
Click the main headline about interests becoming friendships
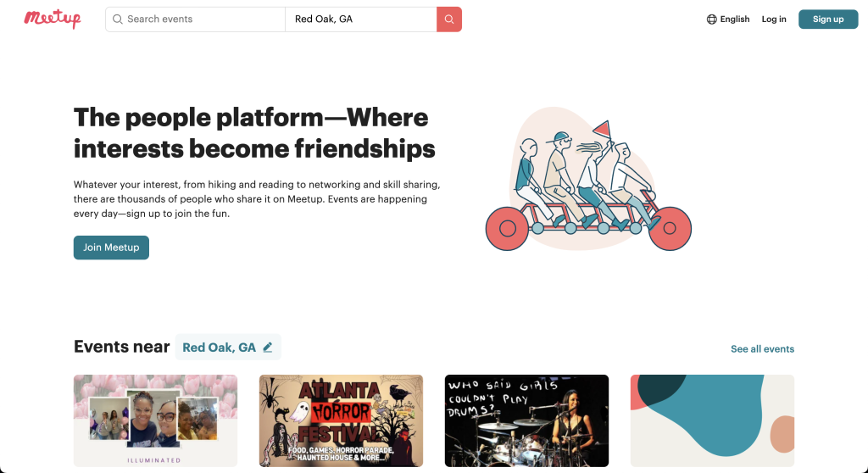pyautogui.click(x=254, y=133)
